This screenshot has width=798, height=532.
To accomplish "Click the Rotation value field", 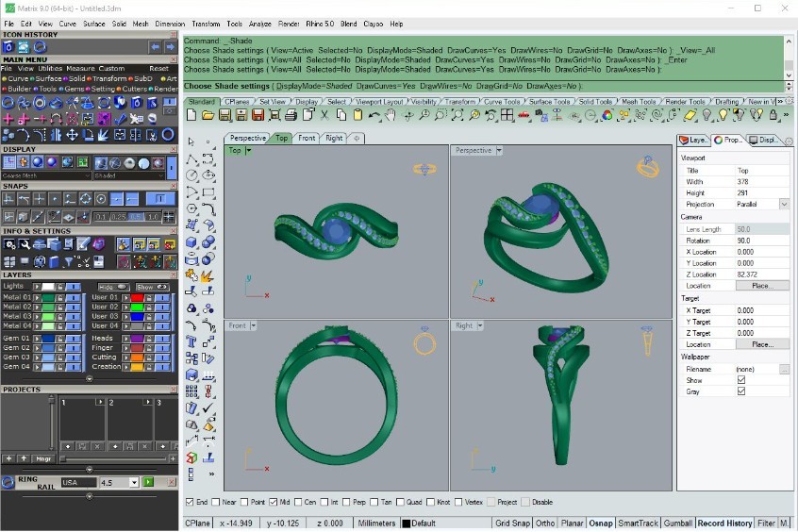I will click(761, 241).
